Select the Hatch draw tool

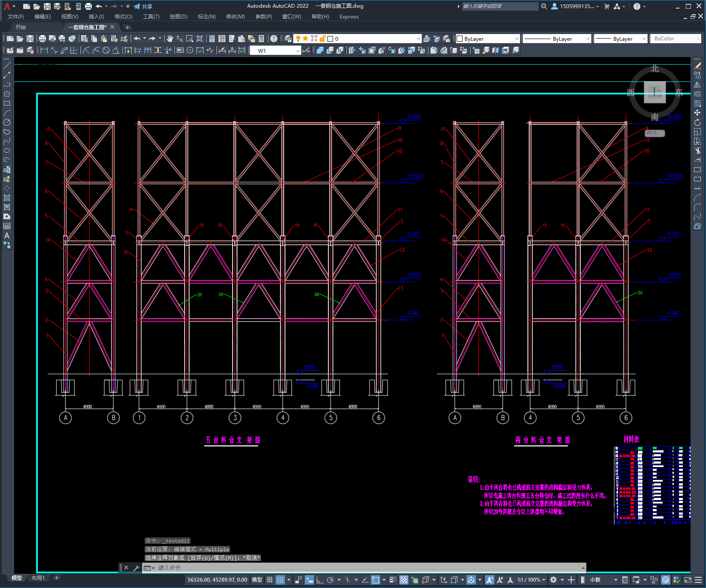pyautogui.click(x=7, y=198)
